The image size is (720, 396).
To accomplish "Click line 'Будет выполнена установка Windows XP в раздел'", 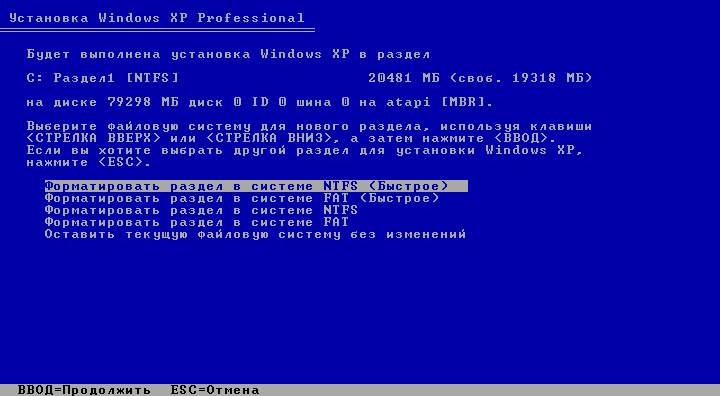I will pos(228,54).
